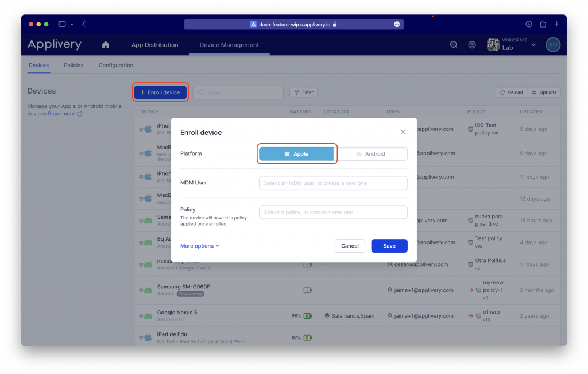The image size is (588, 374).
Task: Click the LOCATION column header
Action: coord(336,112)
